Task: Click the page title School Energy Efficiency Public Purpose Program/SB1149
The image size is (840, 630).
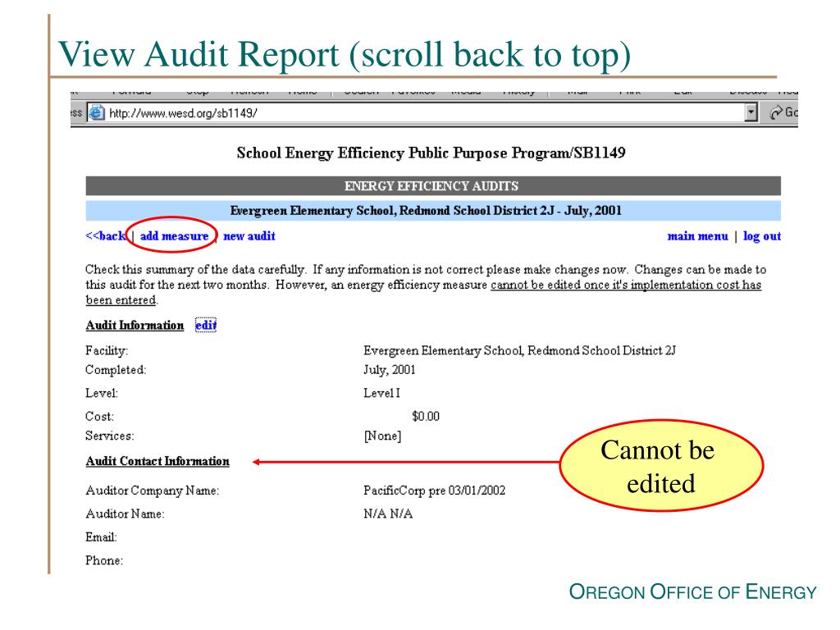Action: 431,153
